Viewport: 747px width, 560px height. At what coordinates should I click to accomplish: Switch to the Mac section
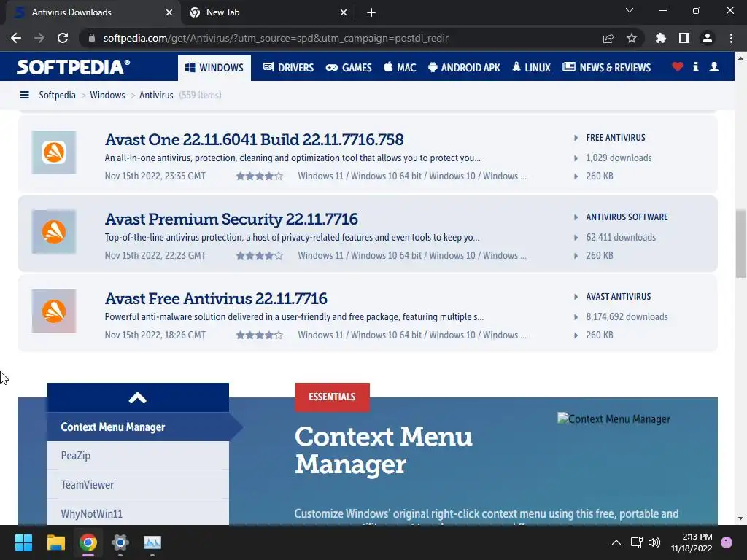pos(400,68)
